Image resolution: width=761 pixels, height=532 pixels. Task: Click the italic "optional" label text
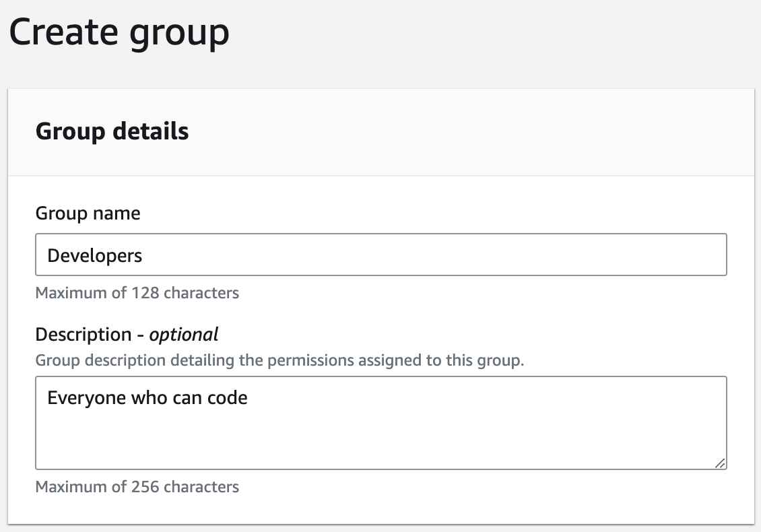[184, 335]
